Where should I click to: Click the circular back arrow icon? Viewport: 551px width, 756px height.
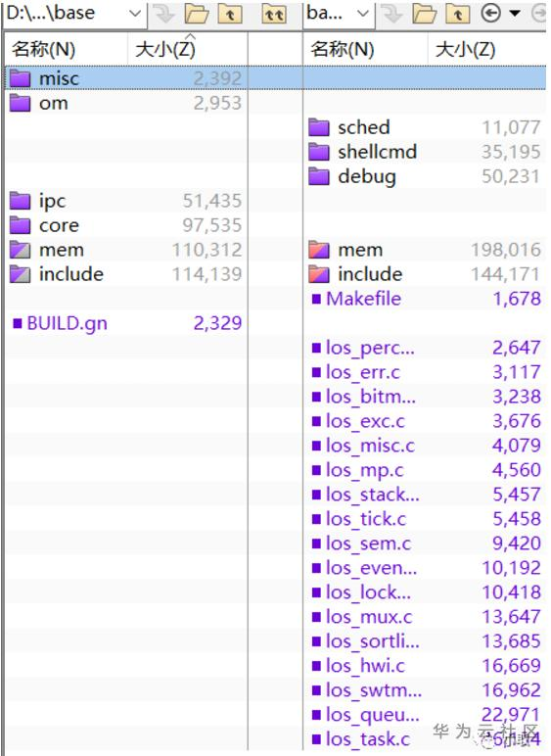490,14
